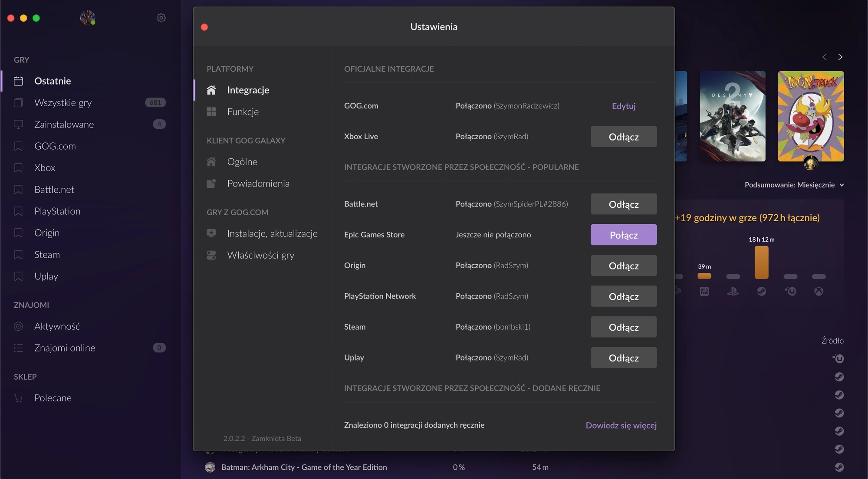Open the settings gear in sidebar
This screenshot has width=868, height=479.
[161, 18]
